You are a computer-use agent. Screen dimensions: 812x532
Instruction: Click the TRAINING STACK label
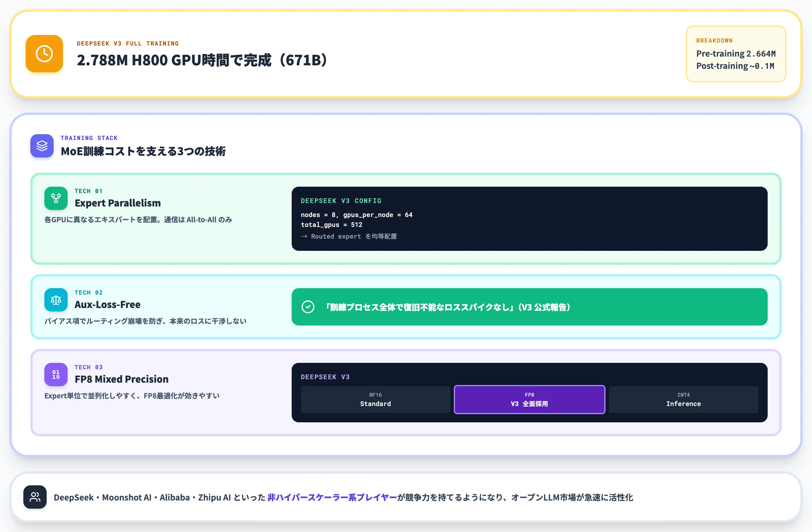pos(89,138)
